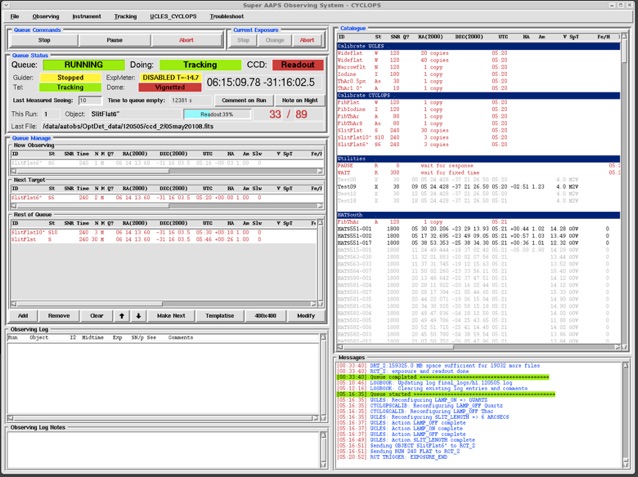The image size is (638, 477).
Task: Select SlitFlat6" row in Now Observing
Action: (167, 163)
